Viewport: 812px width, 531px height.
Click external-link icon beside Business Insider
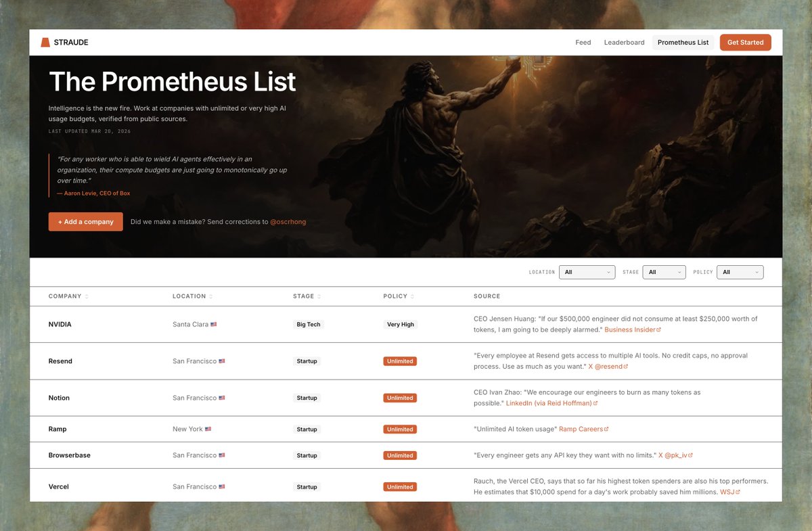click(659, 330)
